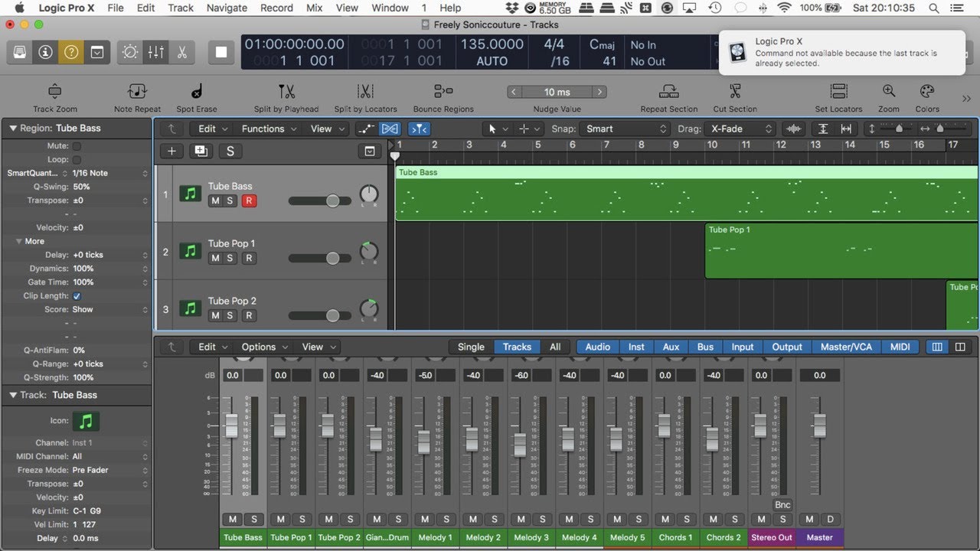Switch mixer to All view
This screenshot has height=551, width=980.
pos(555,347)
